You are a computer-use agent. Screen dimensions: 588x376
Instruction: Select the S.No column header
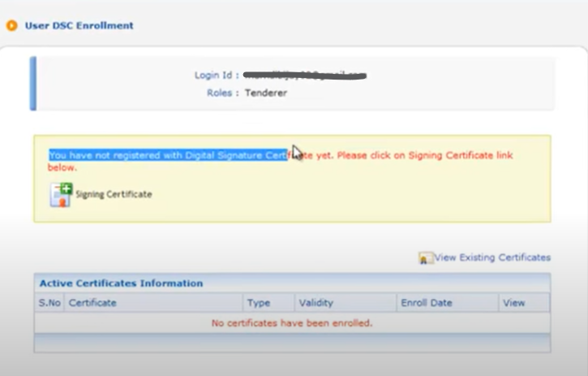pos(49,303)
